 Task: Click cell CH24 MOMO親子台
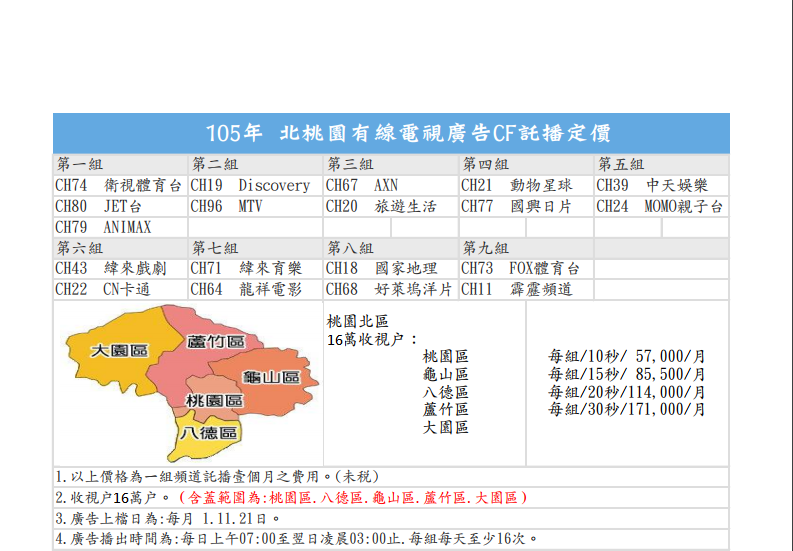coord(661,206)
